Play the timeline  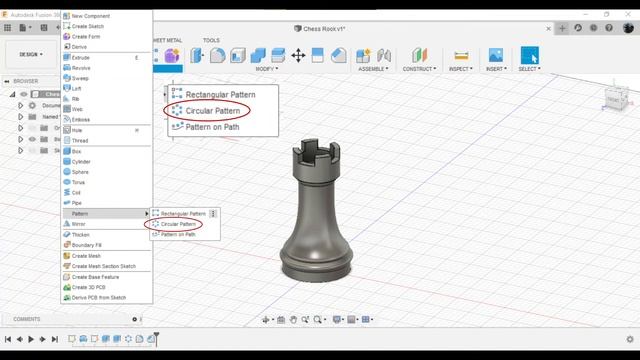click(x=31, y=339)
